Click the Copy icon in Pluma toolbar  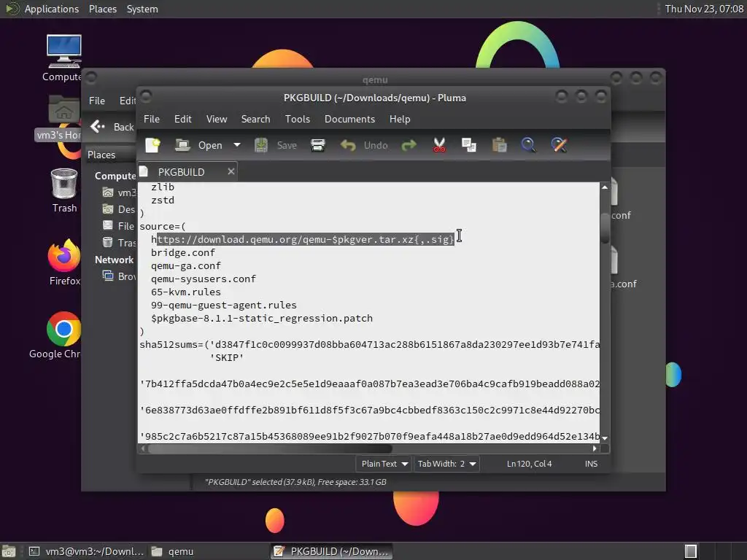click(x=469, y=145)
